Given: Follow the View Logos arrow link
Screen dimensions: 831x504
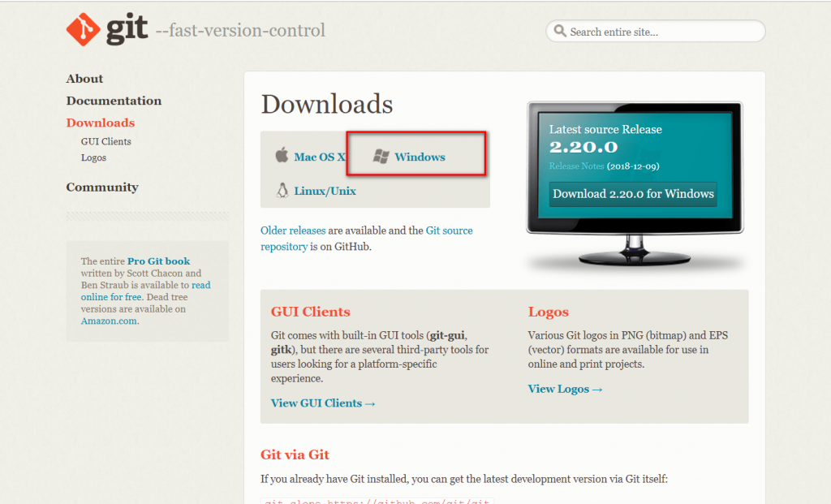Looking at the screenshot, I should (x=565, y=389).
